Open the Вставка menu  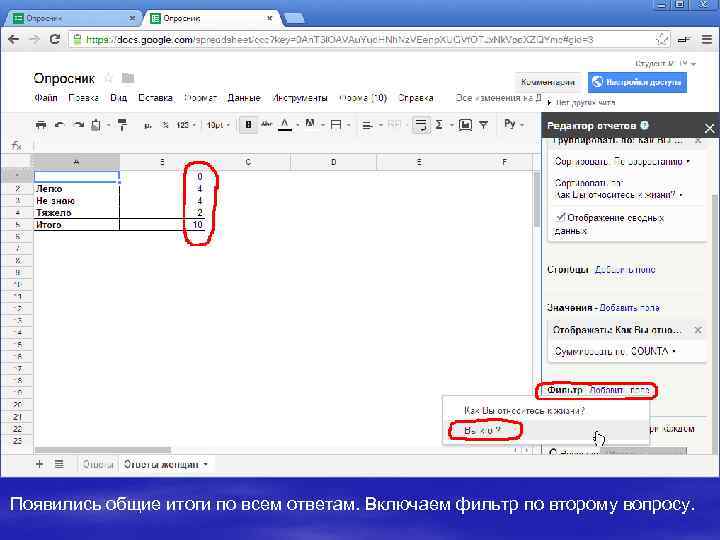(x=155, y=98)
